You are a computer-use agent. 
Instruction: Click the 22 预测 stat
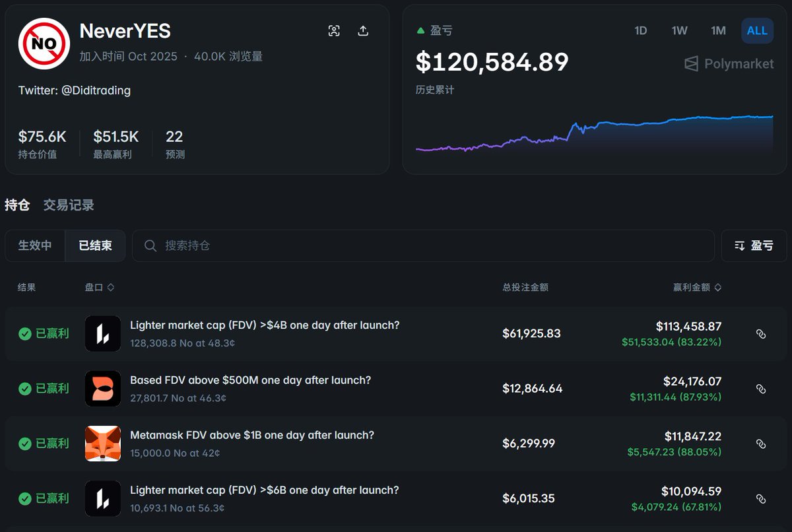[x=175, y=144]
